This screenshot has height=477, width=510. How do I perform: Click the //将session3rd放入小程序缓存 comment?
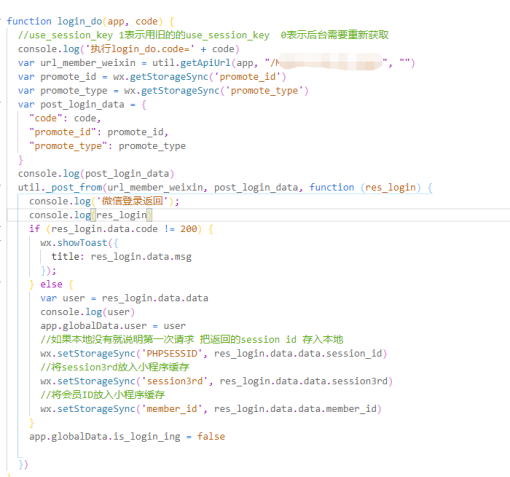coord(115,367)
